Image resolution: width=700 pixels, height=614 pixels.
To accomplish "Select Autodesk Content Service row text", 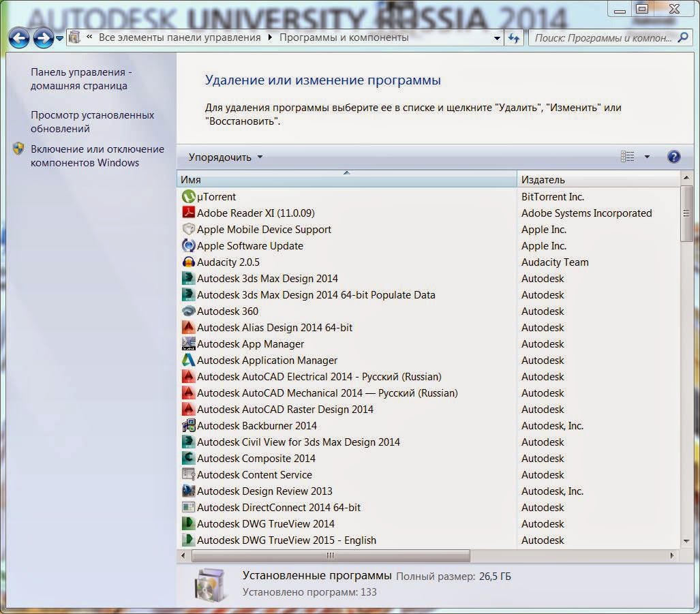I will [x=254, y=475].
